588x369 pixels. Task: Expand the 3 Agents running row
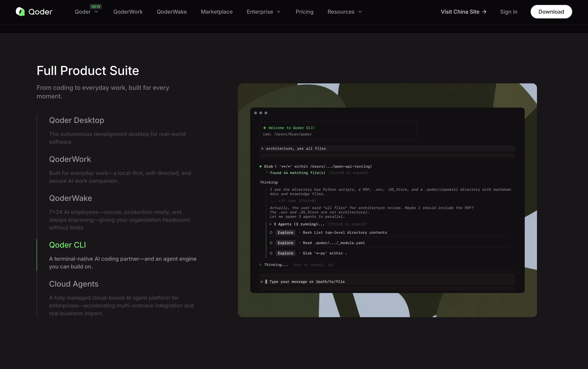[x=318, y=224]
